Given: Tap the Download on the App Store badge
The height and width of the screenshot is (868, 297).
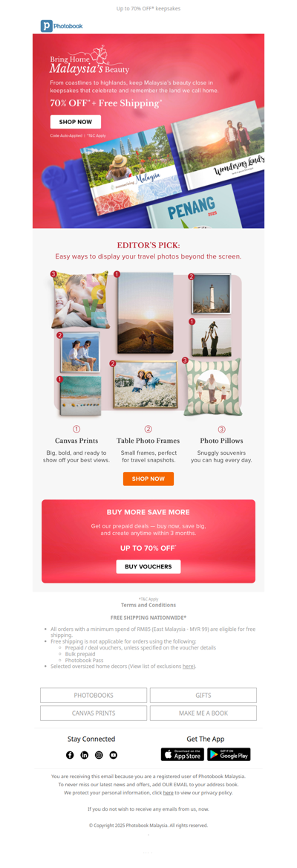Looking at the screenshot, I should [183, 754].
